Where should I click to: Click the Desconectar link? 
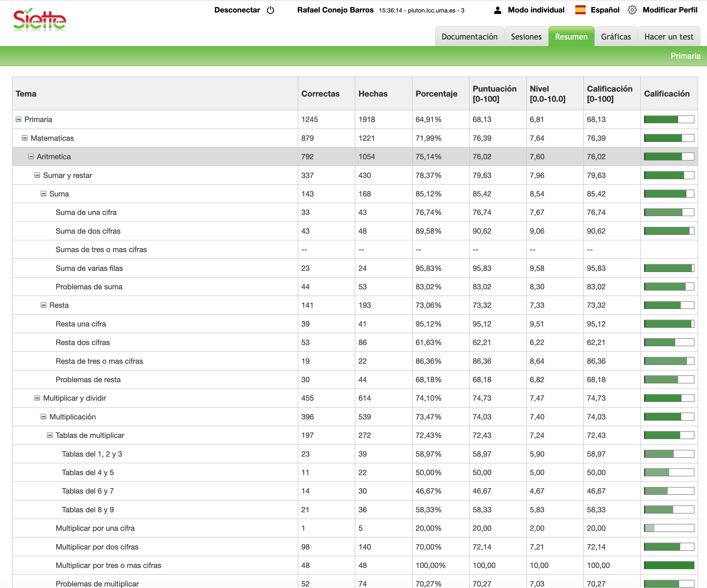pyautogui.click(x=237, y=10)
